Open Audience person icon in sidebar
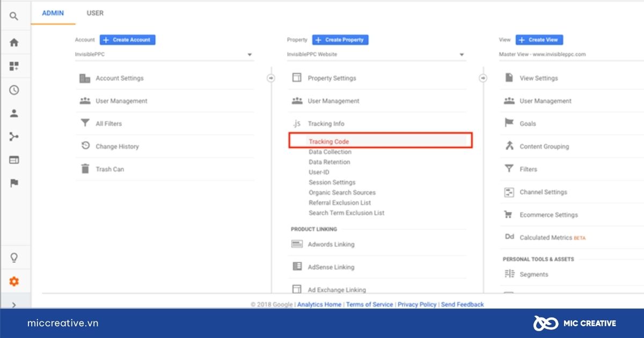The height and width of the screenshot is (338, 644). click(x=14, y=113)
